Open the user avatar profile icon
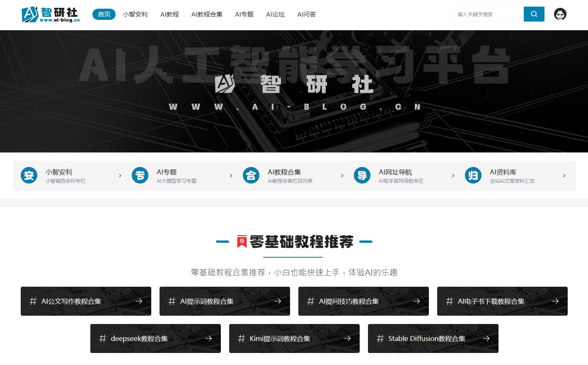The width and height of the screenshot is (588, 365). [560, 14]
